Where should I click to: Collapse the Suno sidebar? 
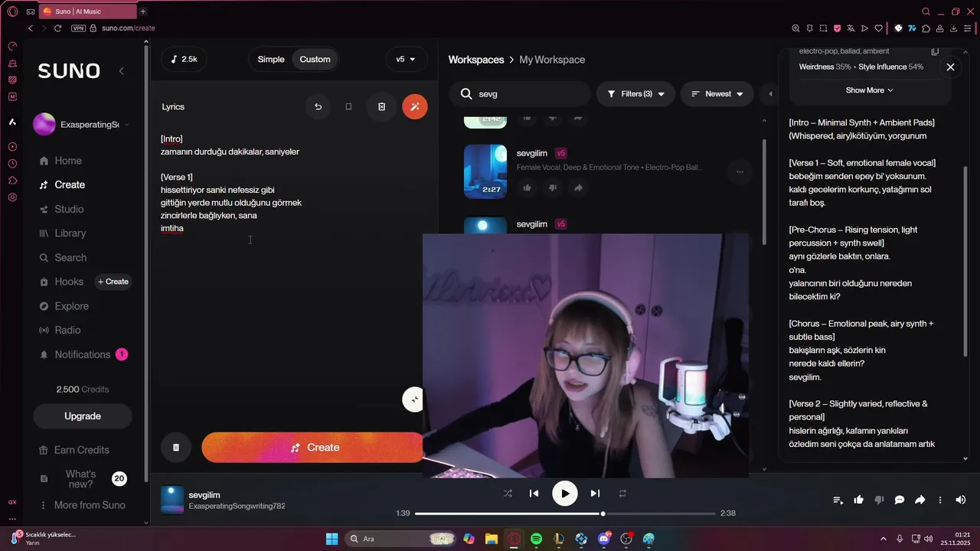pyautogui.click(x=121, y=71)
